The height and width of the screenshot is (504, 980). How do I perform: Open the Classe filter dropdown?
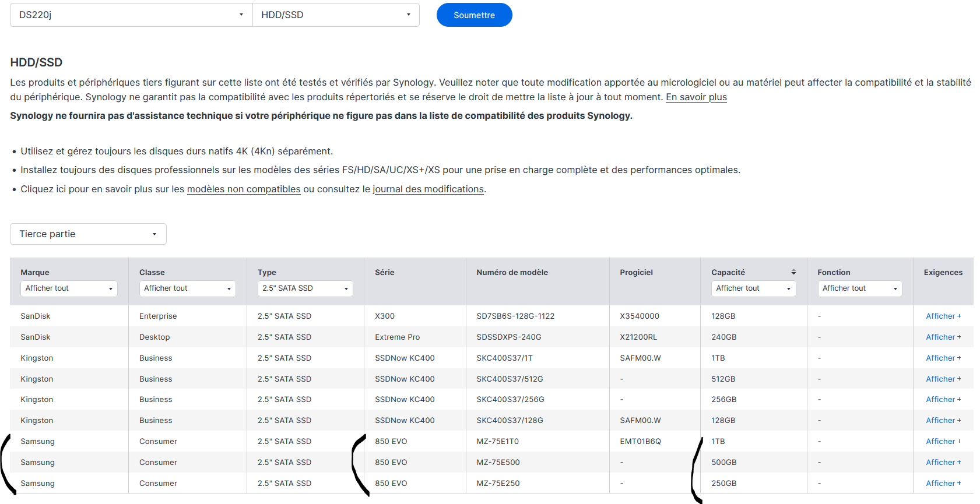pos(187,288)
